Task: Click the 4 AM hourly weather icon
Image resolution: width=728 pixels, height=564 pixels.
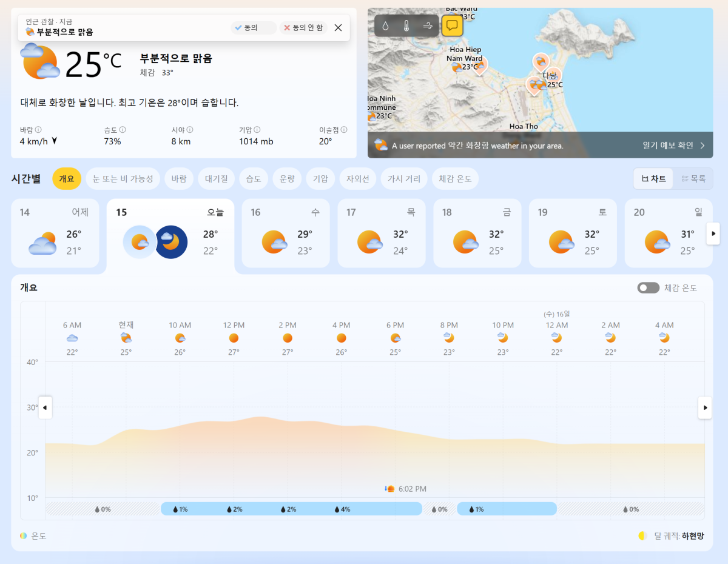Action: coord(664,338)
